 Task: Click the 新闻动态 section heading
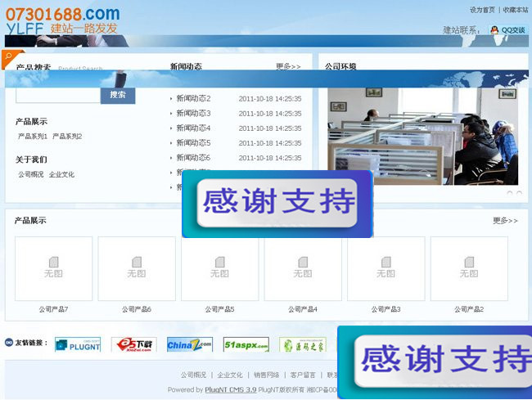click(186, 66)
